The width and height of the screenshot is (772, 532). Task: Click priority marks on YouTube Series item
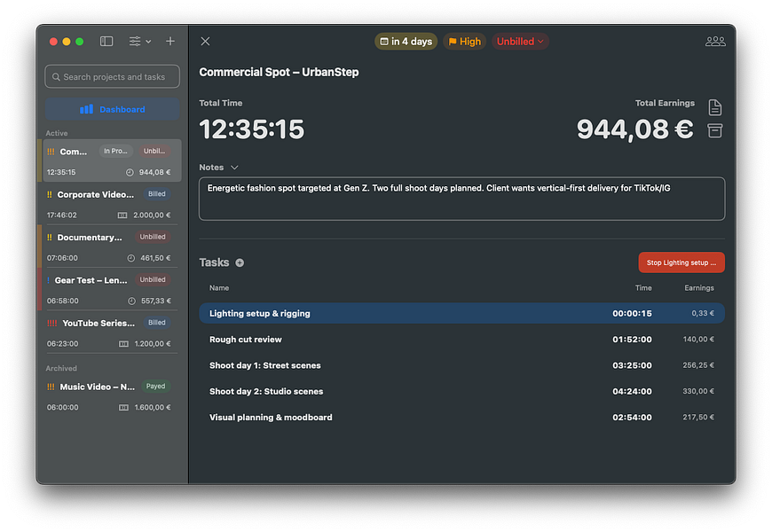tap(51, 324)
